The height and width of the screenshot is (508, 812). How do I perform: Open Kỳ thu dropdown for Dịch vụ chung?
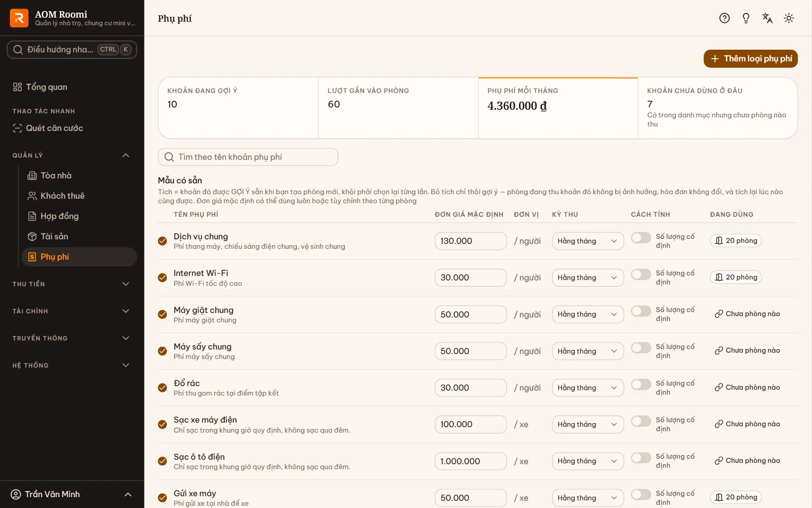(588, 241)
